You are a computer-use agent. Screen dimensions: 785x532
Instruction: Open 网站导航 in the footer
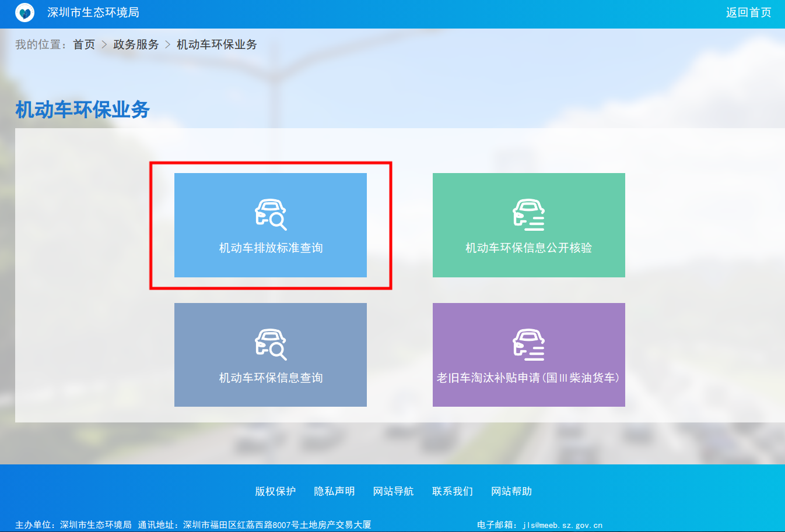pos(393,491)
